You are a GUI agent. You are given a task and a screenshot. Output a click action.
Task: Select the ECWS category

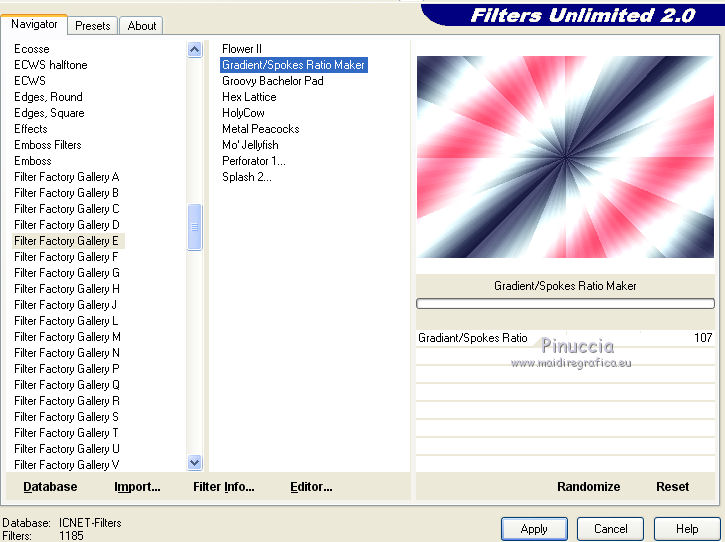pos(30,81)
